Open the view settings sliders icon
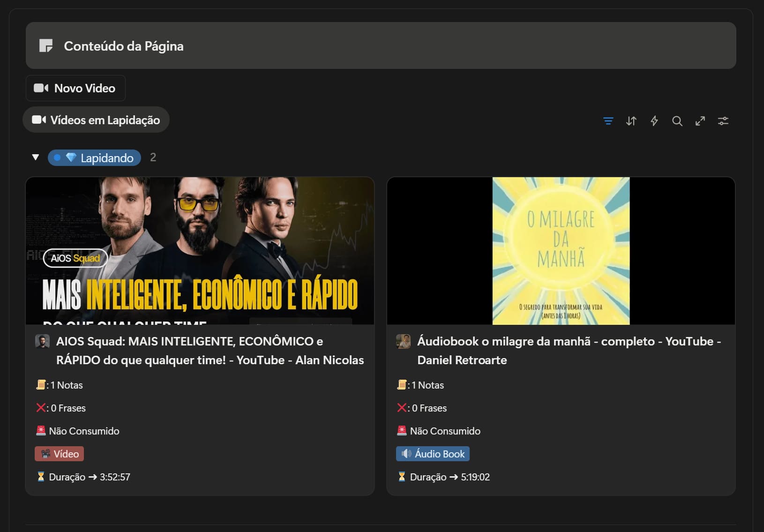764x532 pixels. pos(723,121)
